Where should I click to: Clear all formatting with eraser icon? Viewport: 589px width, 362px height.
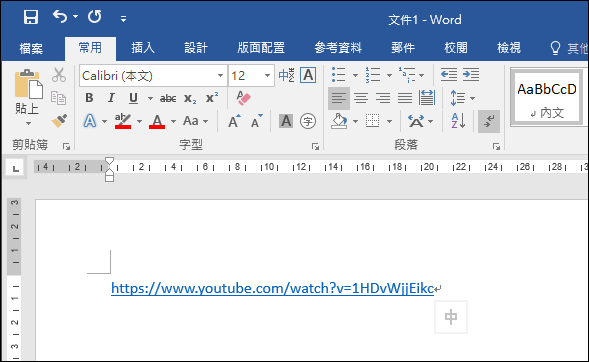pos(243,98)
